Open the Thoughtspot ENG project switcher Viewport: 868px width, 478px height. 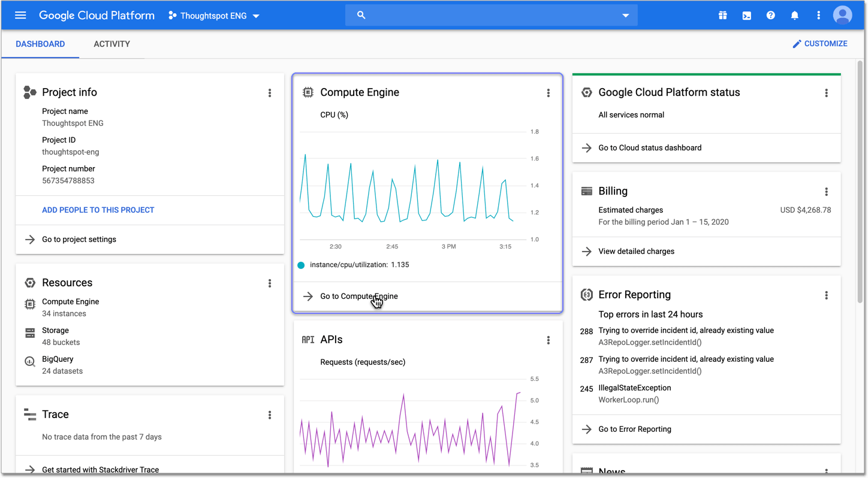213,16
